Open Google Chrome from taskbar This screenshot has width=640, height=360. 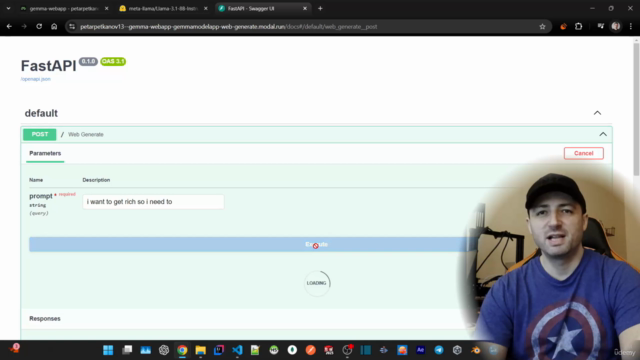coord(182,350)
